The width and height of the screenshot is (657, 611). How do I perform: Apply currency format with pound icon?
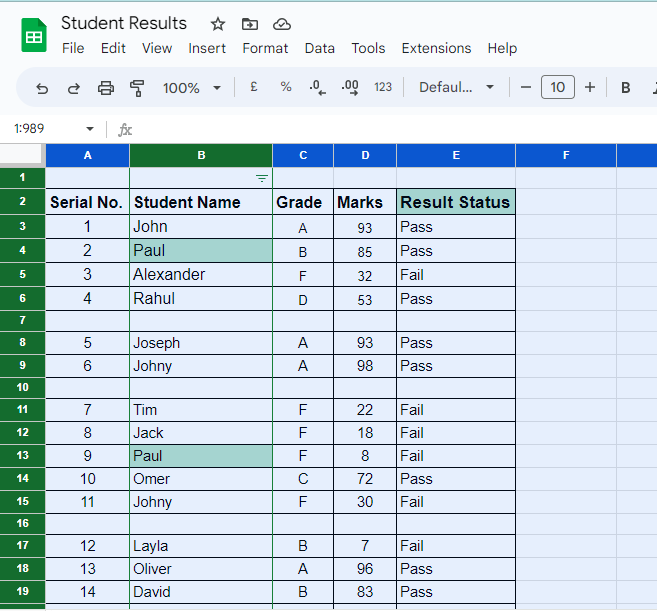coord(254,88)
